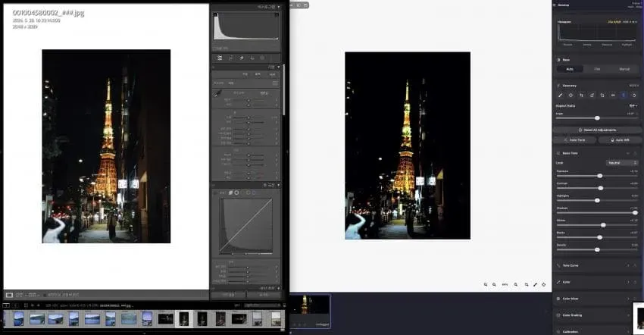Click the pen icon in right viewer toolbar
This screenshot has width=644, height=335.
coord(535,284)
